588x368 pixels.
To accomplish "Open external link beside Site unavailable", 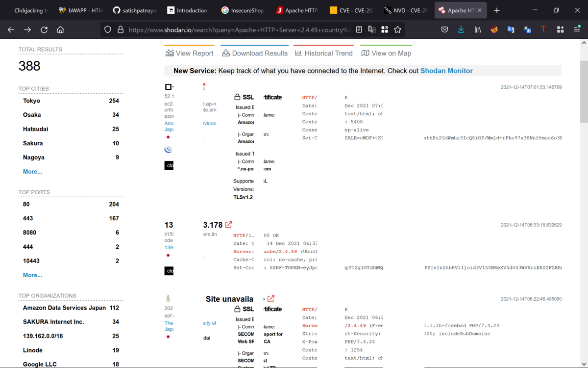I will pos(271,298).
